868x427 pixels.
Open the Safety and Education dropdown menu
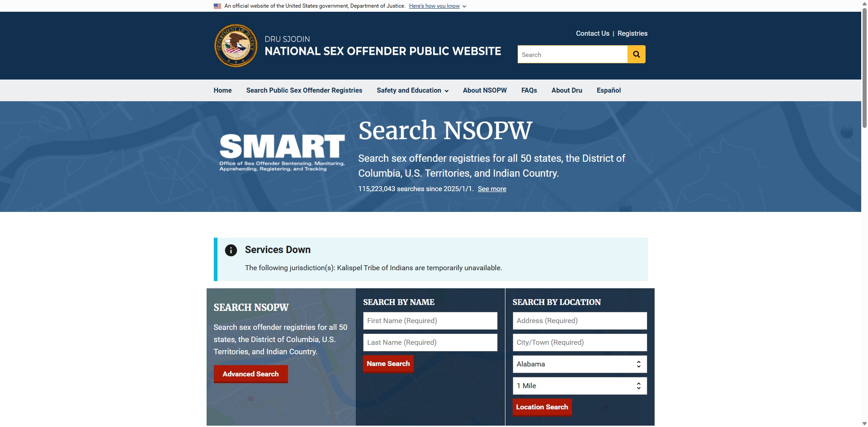[412, 90]
